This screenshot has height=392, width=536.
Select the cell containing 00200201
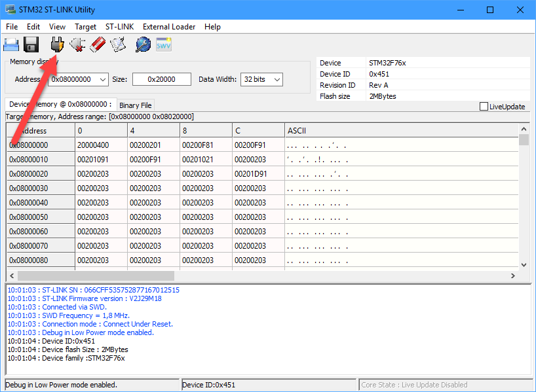pos(153,145)
